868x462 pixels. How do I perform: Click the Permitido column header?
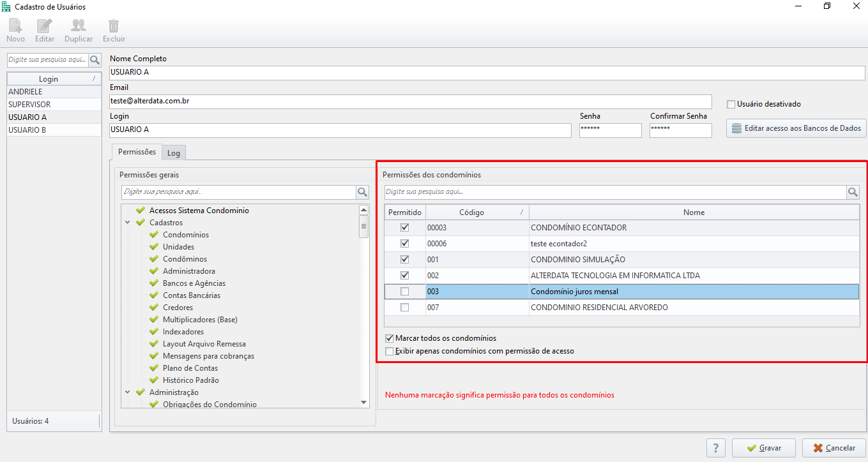(x=405, y=212)
